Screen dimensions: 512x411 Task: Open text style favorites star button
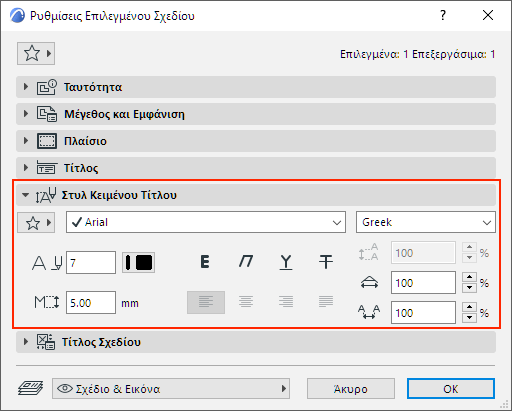(x=36, y=223)
